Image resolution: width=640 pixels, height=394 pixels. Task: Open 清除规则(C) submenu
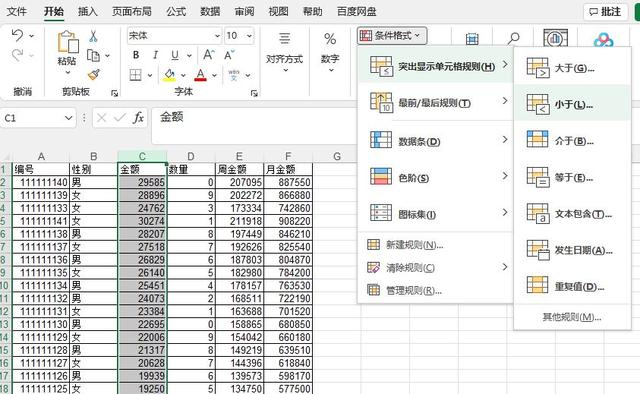click(436, 267)
